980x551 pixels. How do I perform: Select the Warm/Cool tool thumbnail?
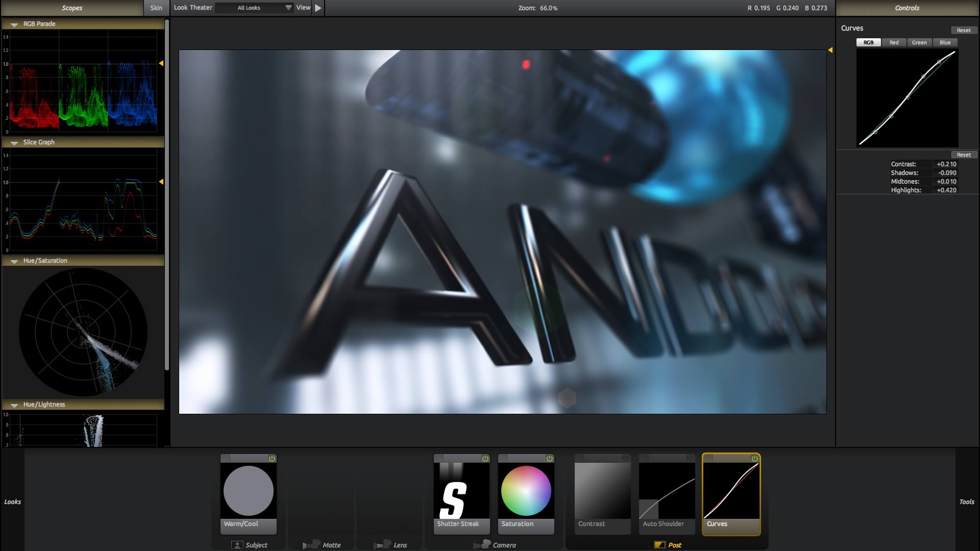click(248, 491)
